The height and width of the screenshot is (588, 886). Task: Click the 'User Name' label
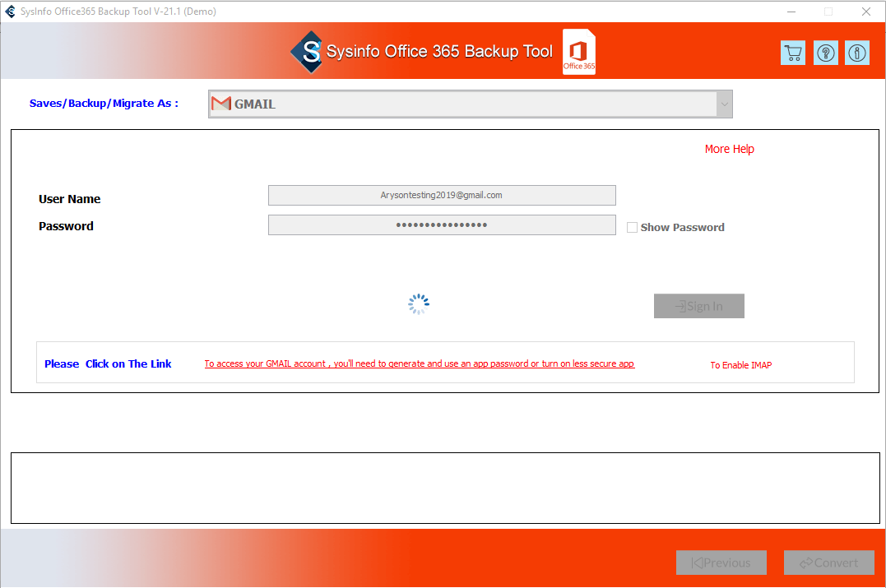69,199
